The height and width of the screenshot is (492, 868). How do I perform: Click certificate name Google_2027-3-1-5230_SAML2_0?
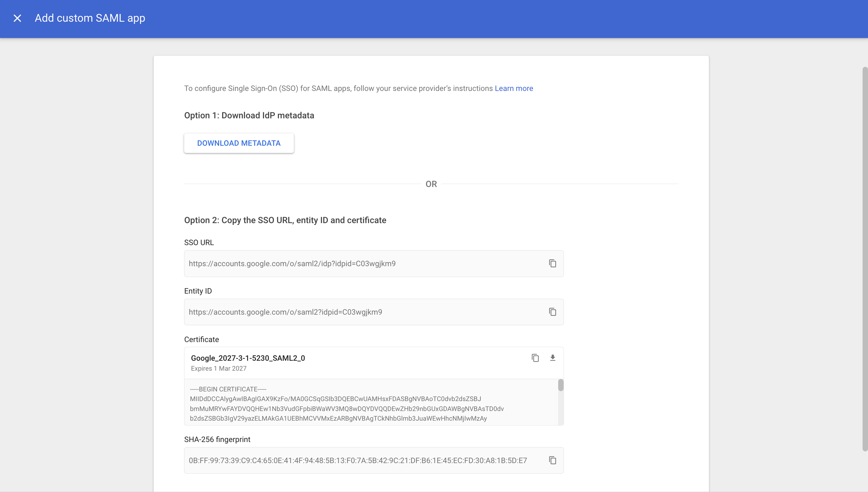click(248, 358)
